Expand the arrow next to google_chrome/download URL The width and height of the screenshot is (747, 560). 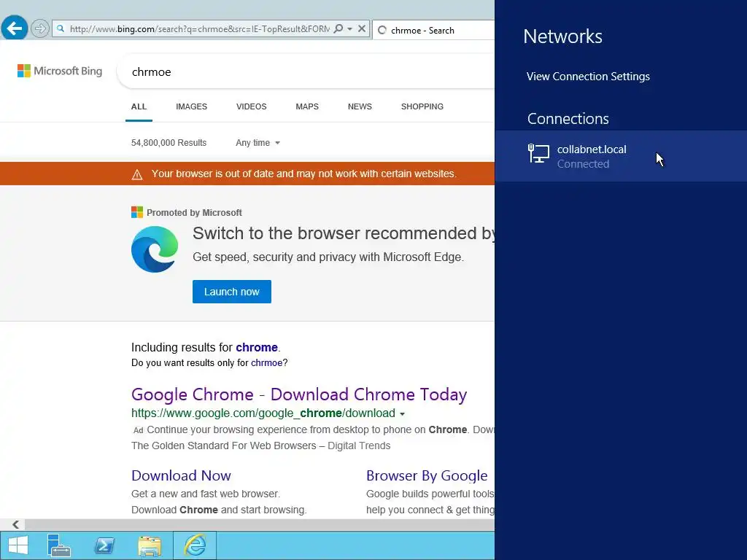click(x=402, y=414)
